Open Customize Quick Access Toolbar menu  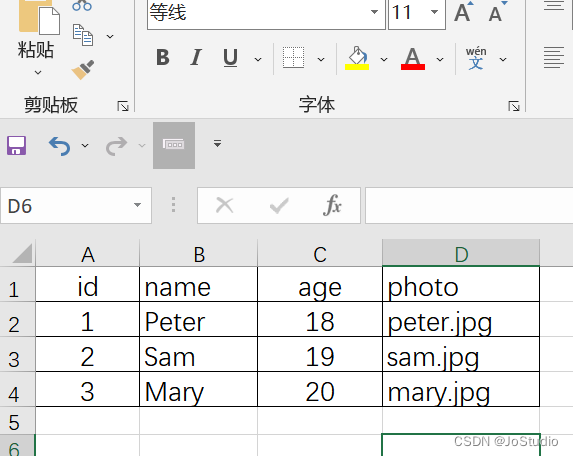click(x=217, y=143)
